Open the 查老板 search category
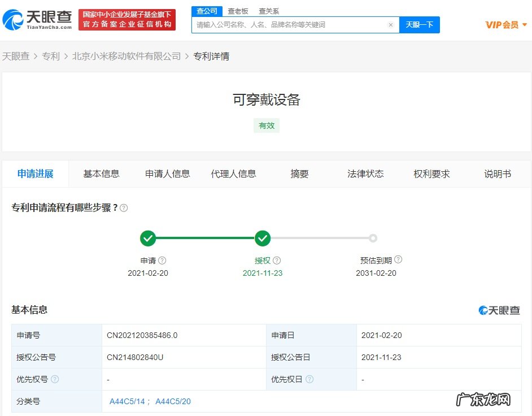 coord(238,11)
